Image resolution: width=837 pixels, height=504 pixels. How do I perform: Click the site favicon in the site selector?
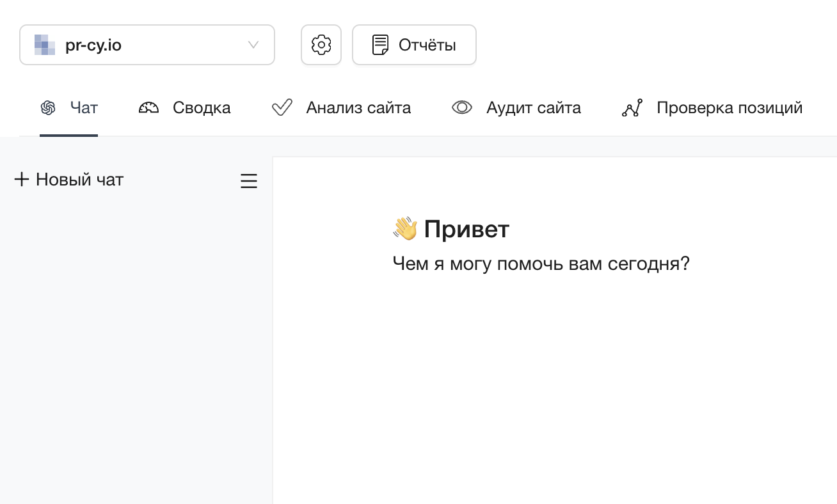[x=44, y=45]
